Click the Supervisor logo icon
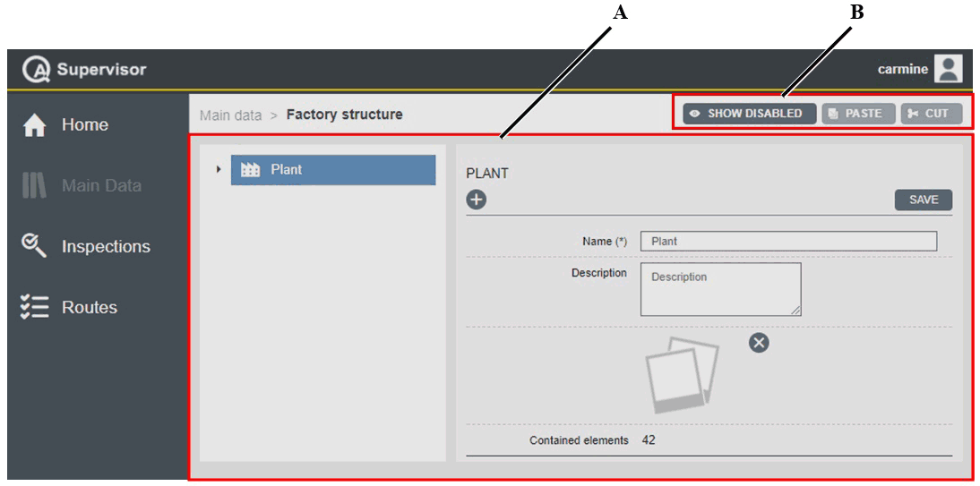The height and width of the screenshot is (486, 980). [x=37, y=70]
